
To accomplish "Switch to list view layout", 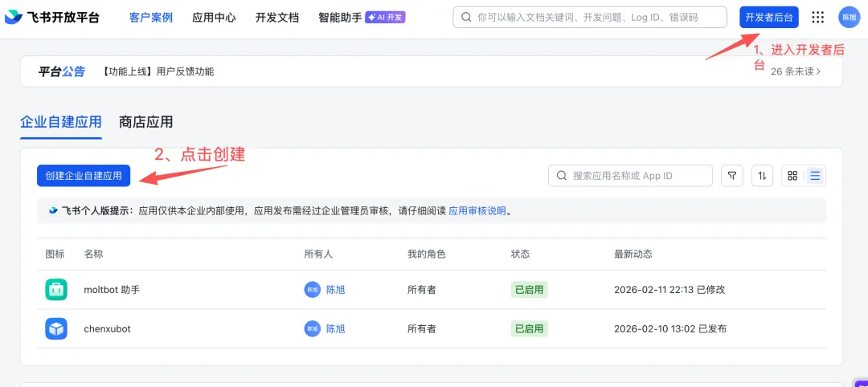I will click(815, 176).
